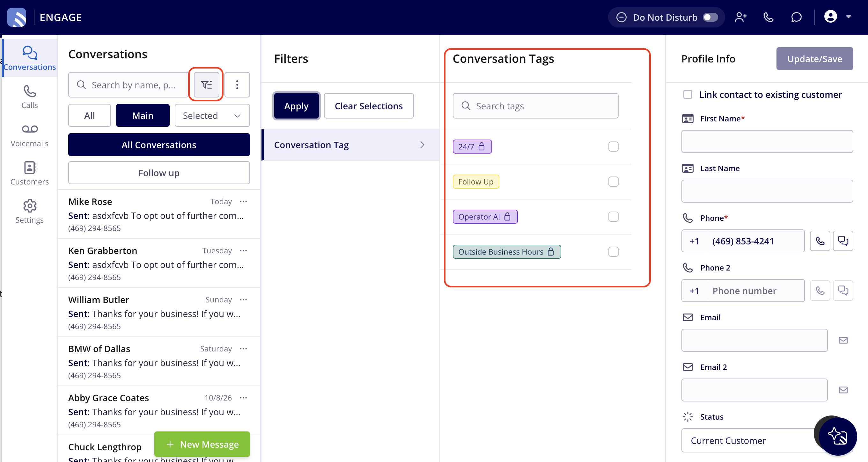Select All Conversations view
Image resolution: width=868 pixels, height=462 pixels.
pyautogui.click(x=159, y=145)
